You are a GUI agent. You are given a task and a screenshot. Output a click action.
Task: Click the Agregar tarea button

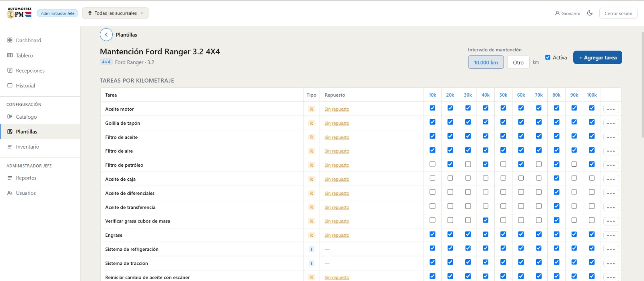598,58
